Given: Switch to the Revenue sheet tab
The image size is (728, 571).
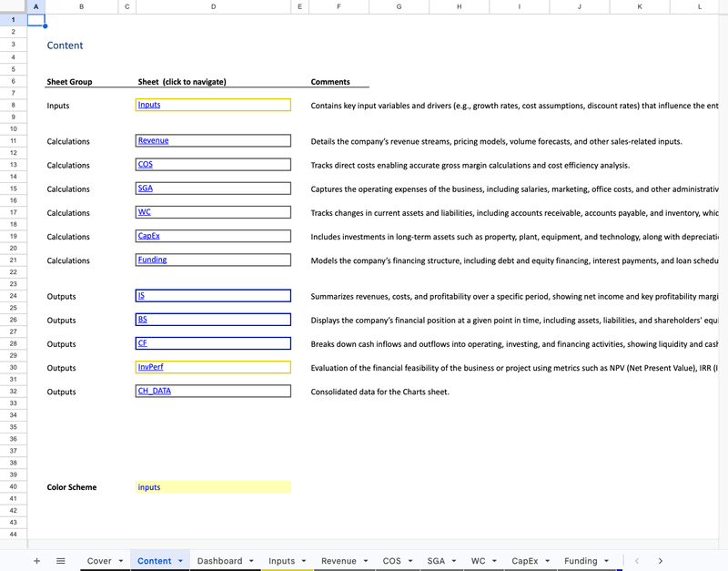Looking at the screenshot, I should click(339, 561).
